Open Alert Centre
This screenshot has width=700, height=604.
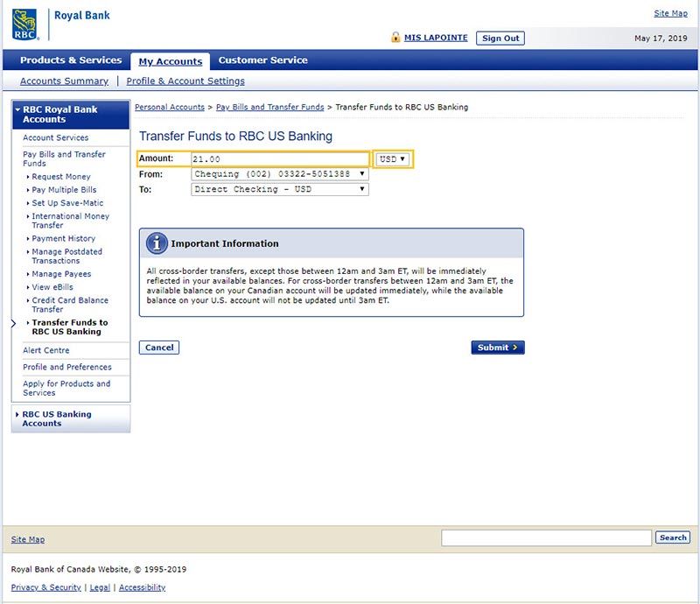coord(46,350)
